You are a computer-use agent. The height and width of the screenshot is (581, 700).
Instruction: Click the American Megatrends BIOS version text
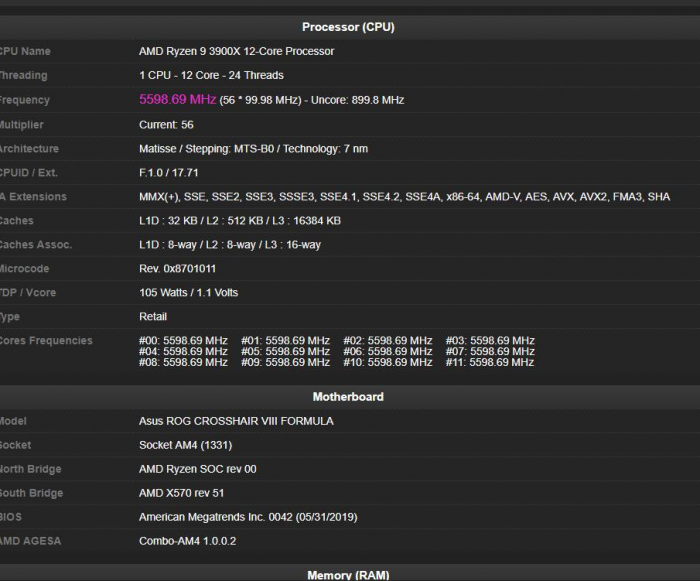coord(247,517)
